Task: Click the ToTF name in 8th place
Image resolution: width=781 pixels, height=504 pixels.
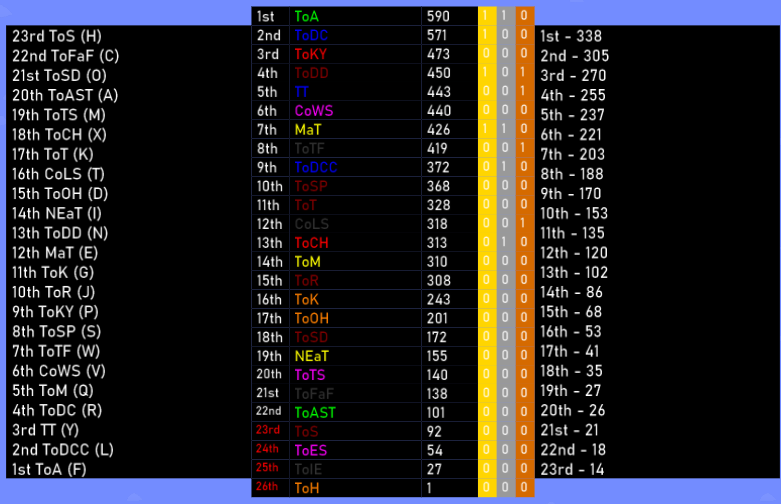Action: 309,149
